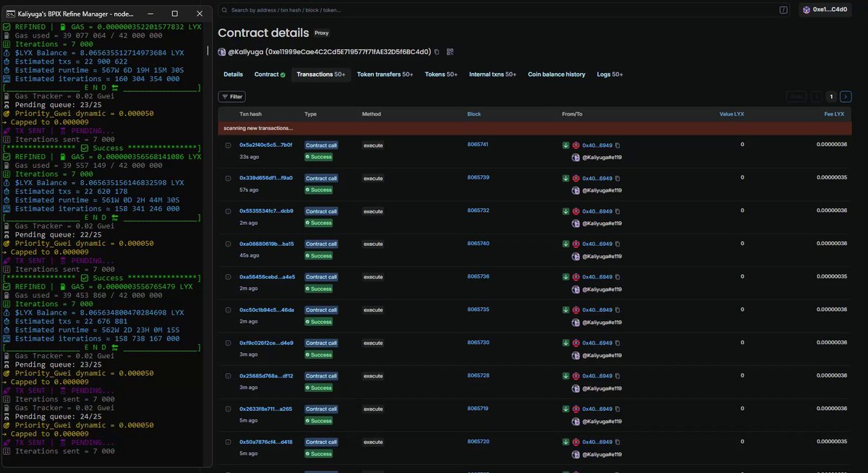Select page number 1 in pagination
This screenshot has height=473, width=868.
pos(832,96)
